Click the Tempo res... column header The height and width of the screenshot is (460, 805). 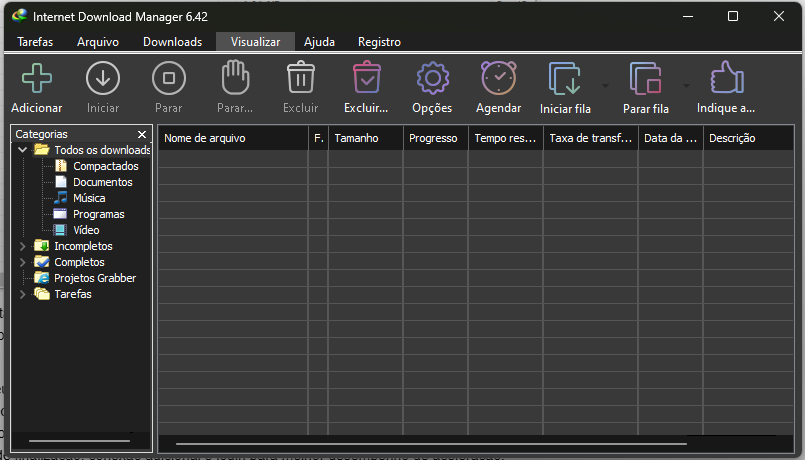coord(506,138)
